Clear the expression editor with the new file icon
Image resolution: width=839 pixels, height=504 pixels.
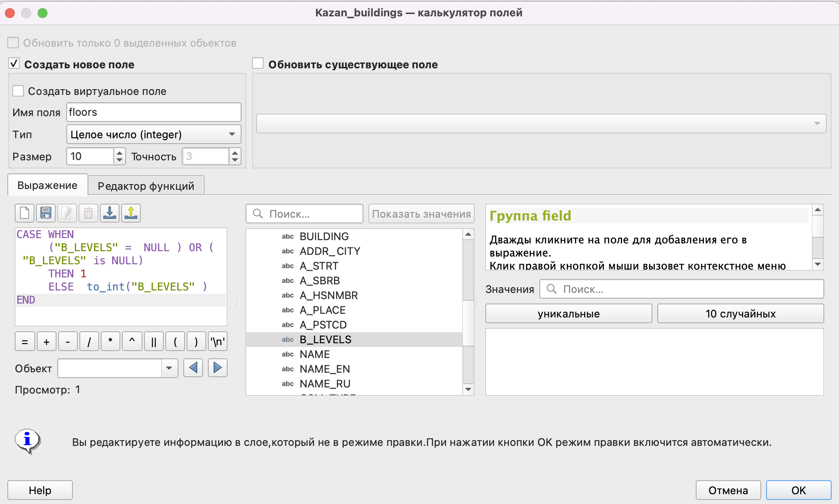pyautogui.click(x=25, y=213)
